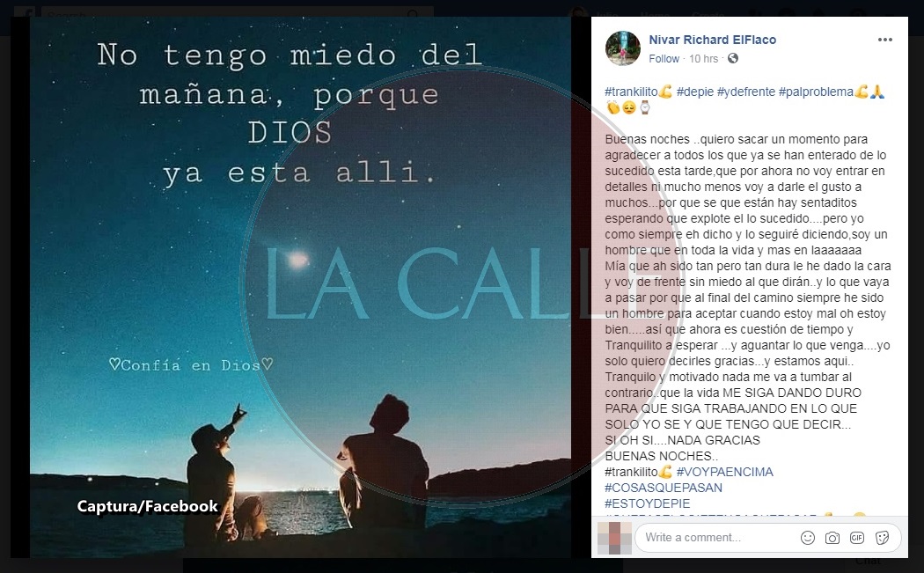Open Nivar Richard ElFlaco profile picture

coord(623,49)
